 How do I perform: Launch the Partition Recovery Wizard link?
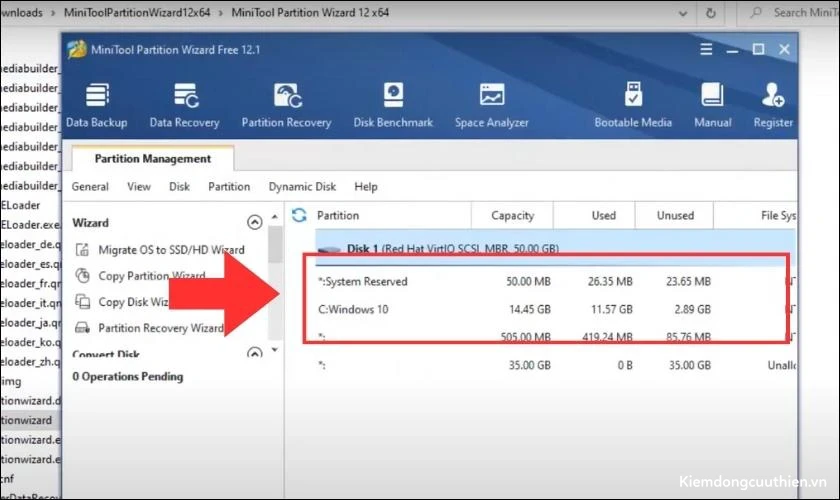tap(161, 327)
